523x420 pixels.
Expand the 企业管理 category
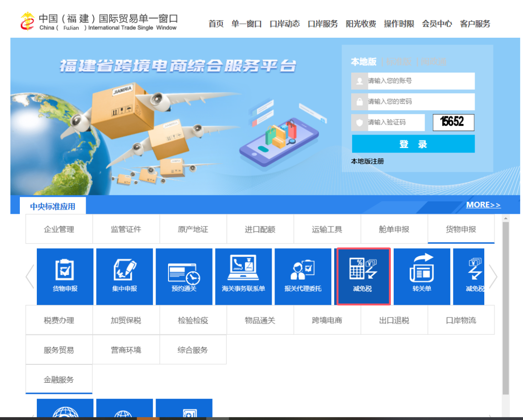pos(59,229)
